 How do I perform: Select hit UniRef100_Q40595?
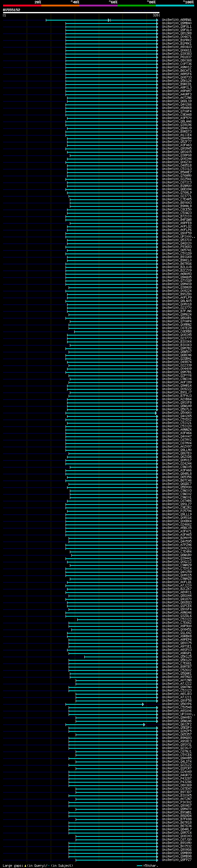[x=177, y=542]
